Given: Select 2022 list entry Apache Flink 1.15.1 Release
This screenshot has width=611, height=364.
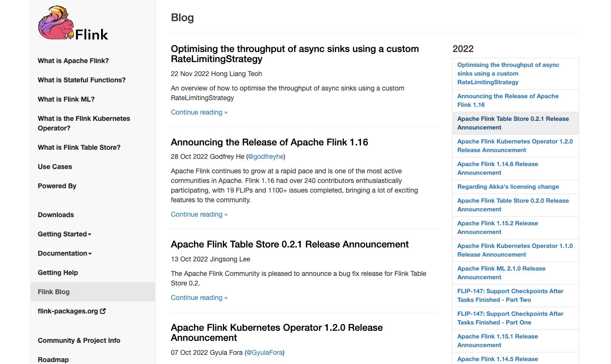Looking at the screenshot, I should [x=516, y=341].
